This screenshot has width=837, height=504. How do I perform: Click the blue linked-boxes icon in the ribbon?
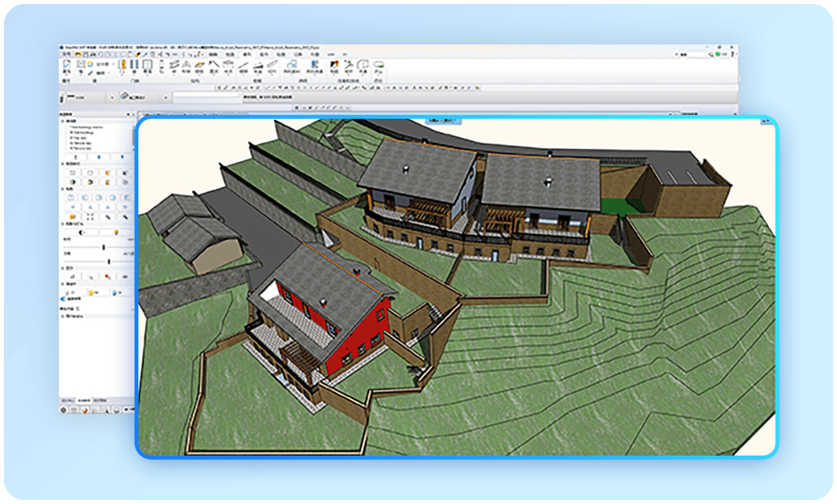click(x=292, y=64)
